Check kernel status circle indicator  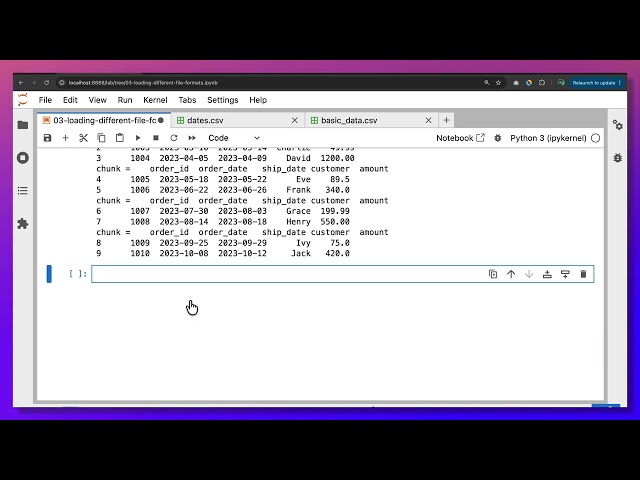coord(596,138)
